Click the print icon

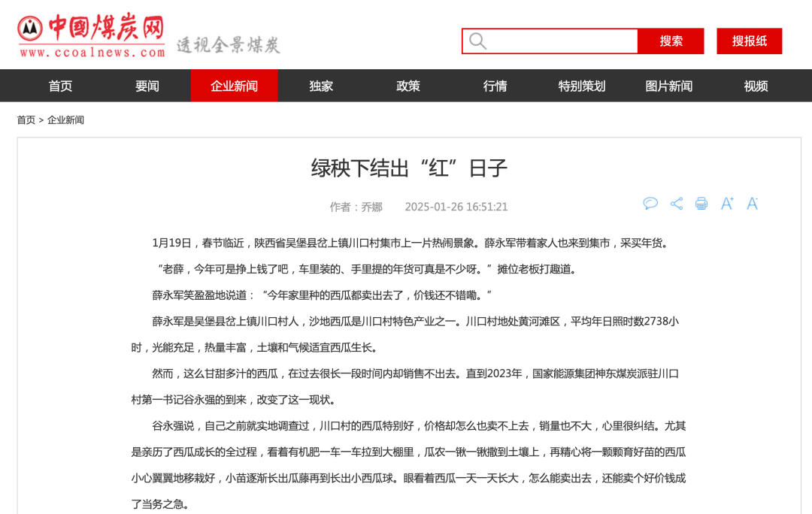701,204
